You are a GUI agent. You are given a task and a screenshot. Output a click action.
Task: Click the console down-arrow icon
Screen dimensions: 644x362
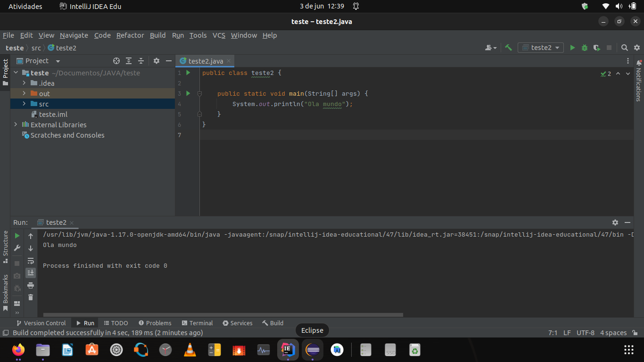click(31, 248)
